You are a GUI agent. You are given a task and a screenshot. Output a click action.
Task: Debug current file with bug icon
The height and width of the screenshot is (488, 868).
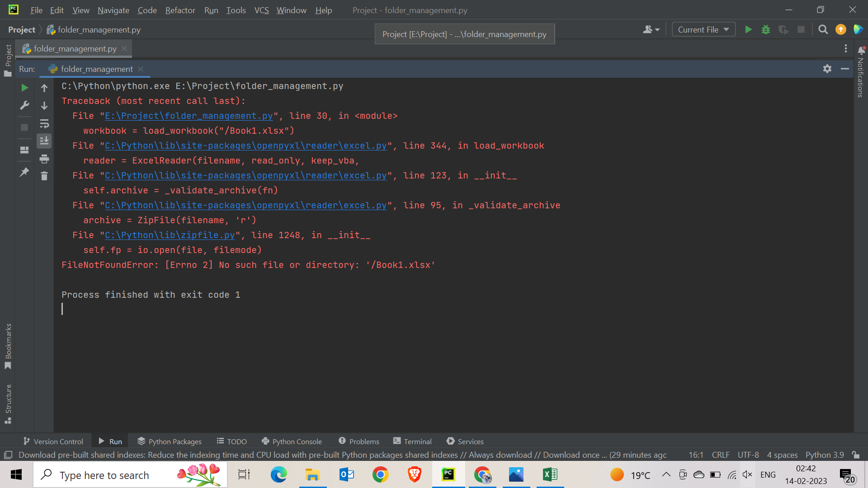(766, 29)
